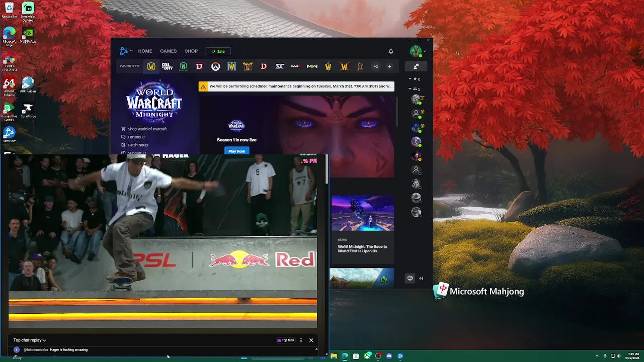The height and width of the screenshot is (362, 644).
Task: Collapse the friends group showing 5
Action: click(x=410, y=89)
